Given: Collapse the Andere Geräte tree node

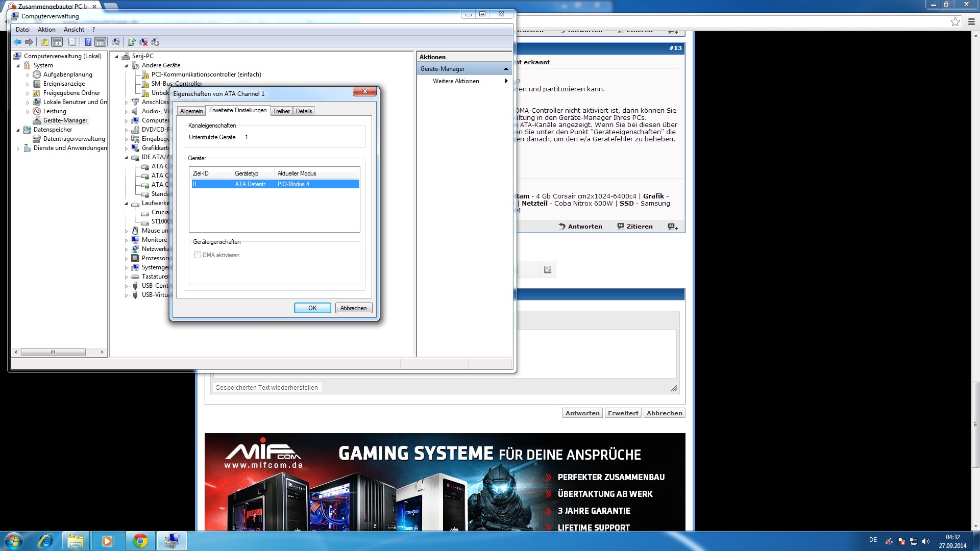Looking at the screenshot, I should (126, 66).
